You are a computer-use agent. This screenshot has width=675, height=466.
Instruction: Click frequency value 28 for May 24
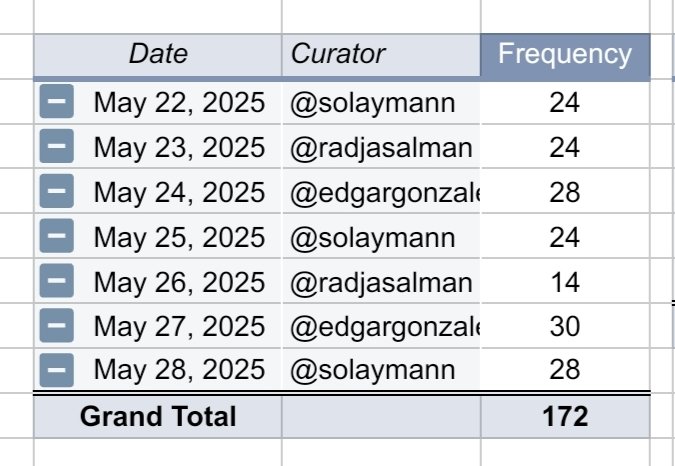[x=565, y=192]
